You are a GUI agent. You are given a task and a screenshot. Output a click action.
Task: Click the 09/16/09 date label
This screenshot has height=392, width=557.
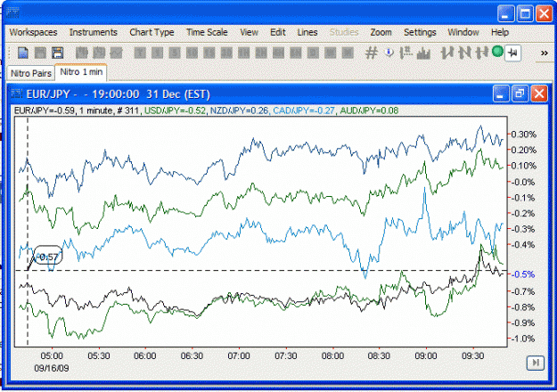[x=52, y=368]
